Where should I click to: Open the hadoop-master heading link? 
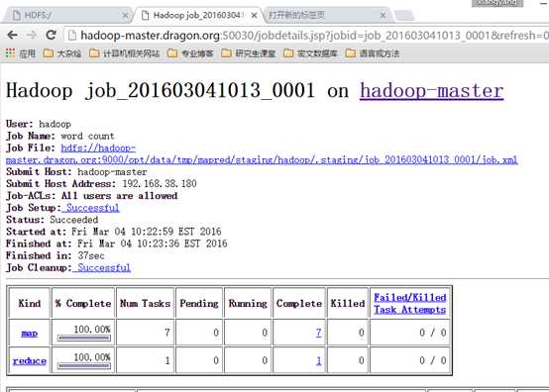(x=432, y=91)
